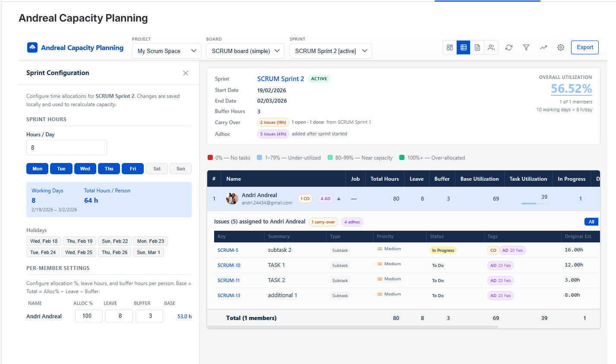This screenshot has height=364, width=616.
Task: Disable Friday as a working day
Action: pyautogui.click(x=133, y=168)
